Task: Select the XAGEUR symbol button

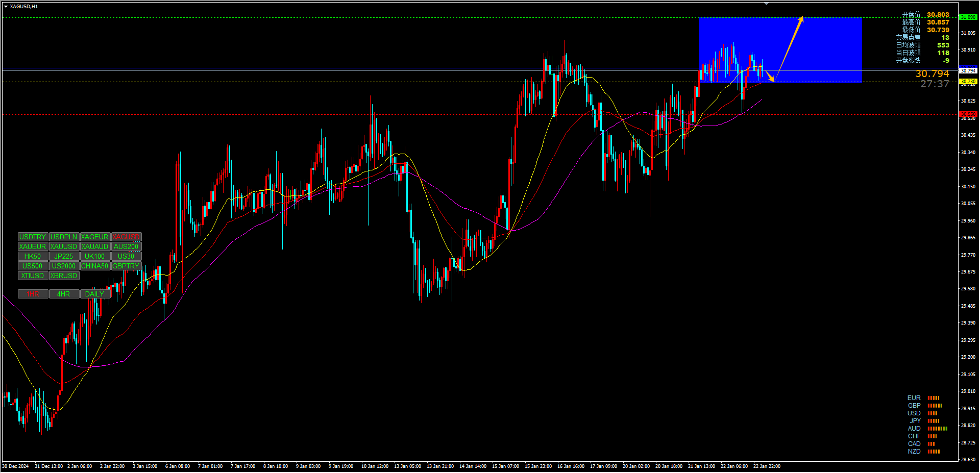Action: point(95,237)
